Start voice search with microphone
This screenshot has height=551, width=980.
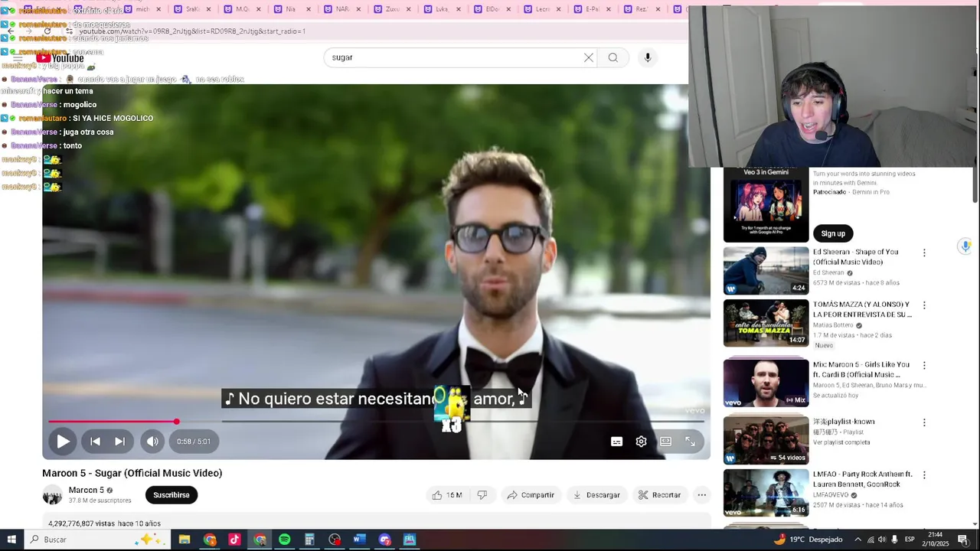[x=648, y=57]
